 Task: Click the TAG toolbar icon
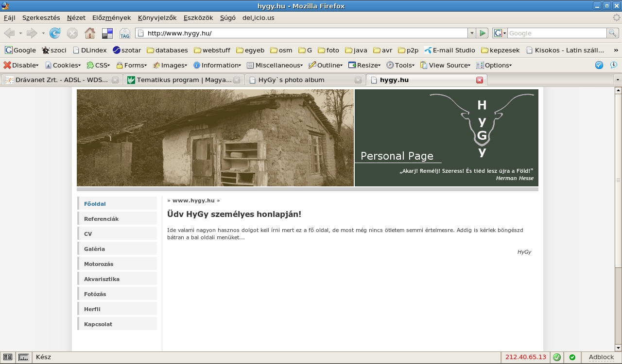tap(125, 33)
